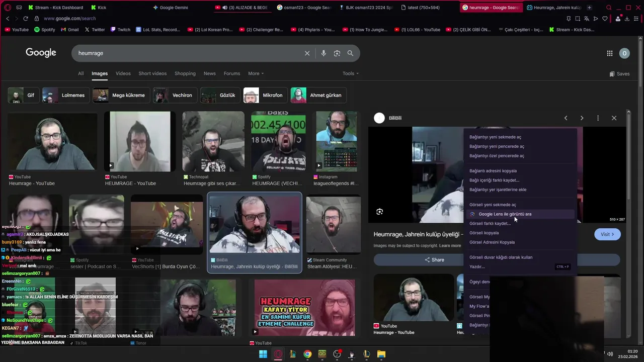Open Opera GX taskbar icon
The width and height of the screenshot is (644, 362).
click(278, 354)
